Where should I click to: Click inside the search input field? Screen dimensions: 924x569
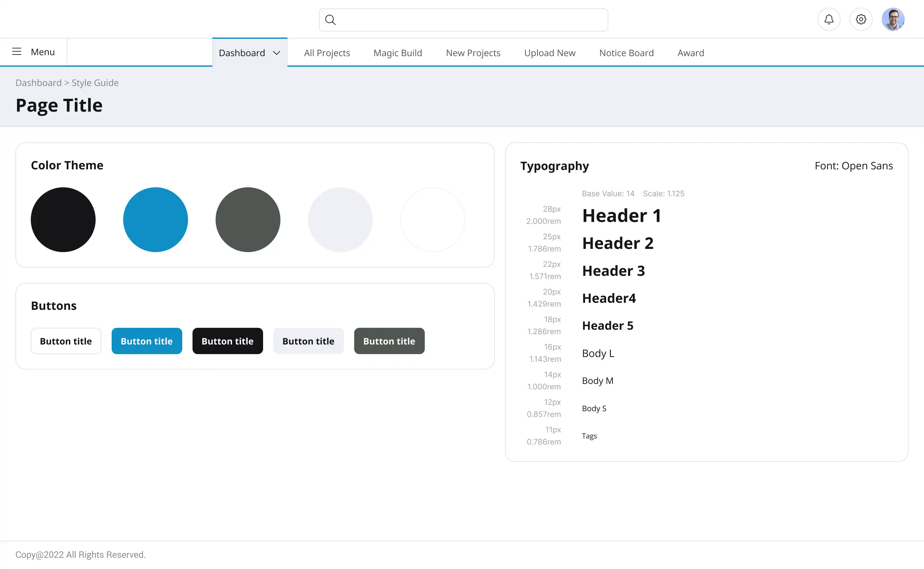pyautogui.click(x=463, y=20)
